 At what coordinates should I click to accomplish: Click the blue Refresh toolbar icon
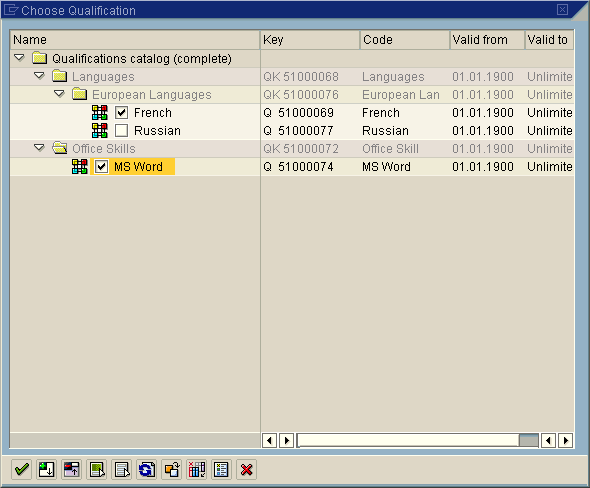pyautogui.click(x=146, y=470)
